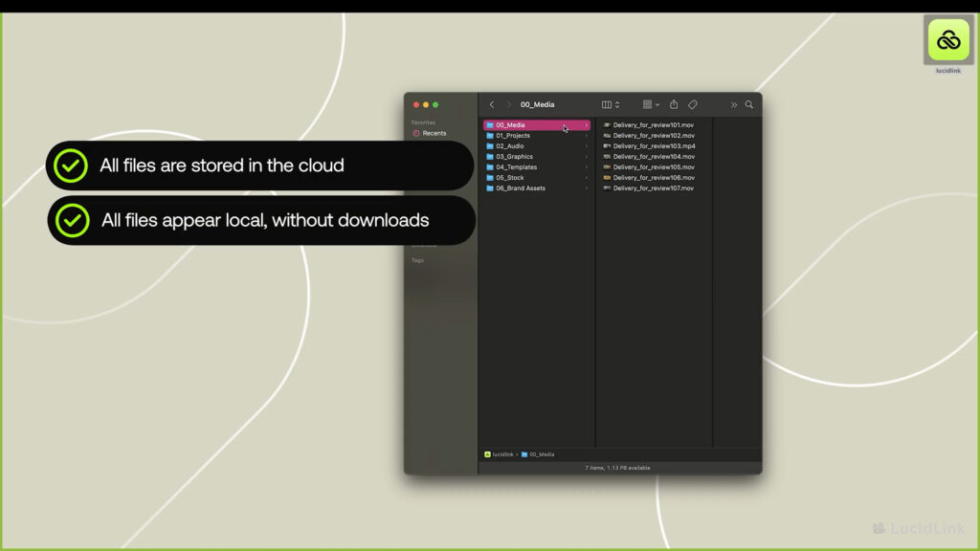Select the 03_Graphics folder

click(x=514, y=157)
